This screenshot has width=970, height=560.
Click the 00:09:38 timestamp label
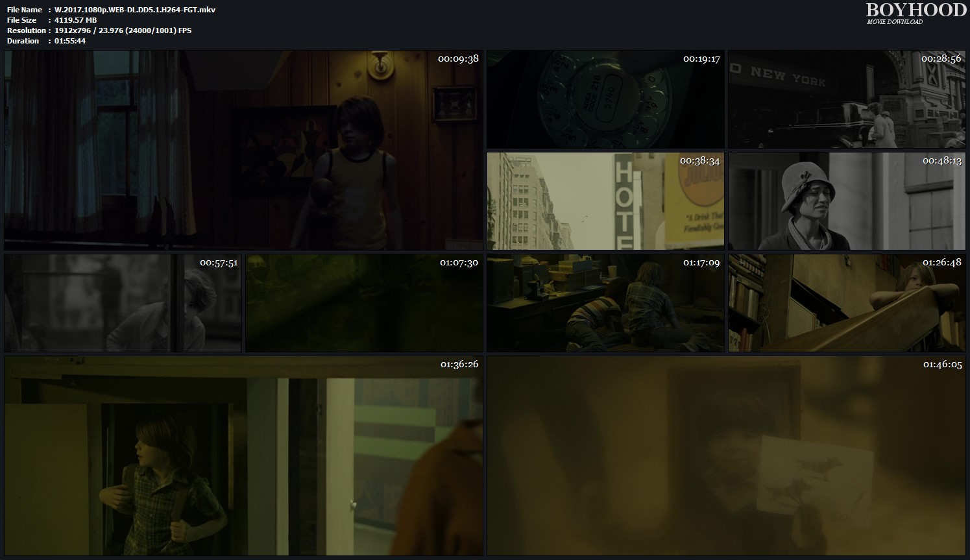[x=458, y=58]
